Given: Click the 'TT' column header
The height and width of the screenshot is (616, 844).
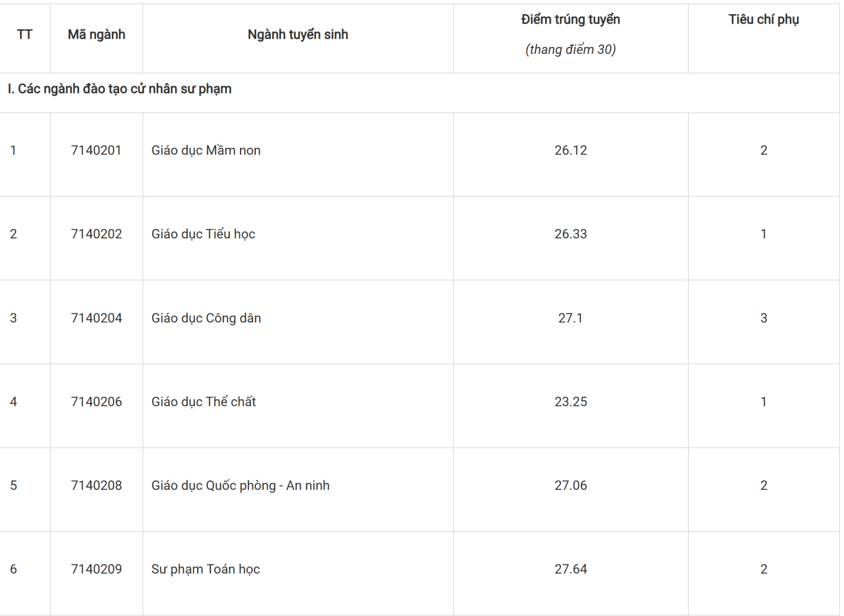Looking at the screenshot, I should point(25,35).
